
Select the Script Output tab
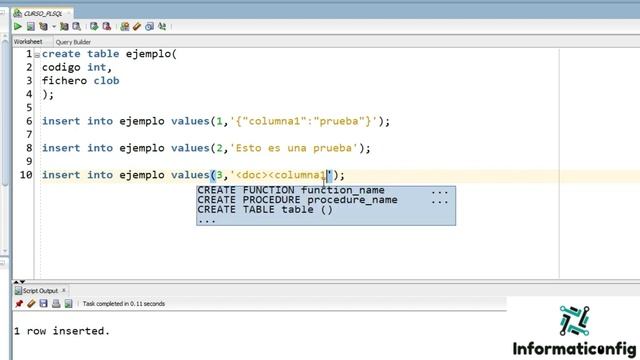(40, 291)
